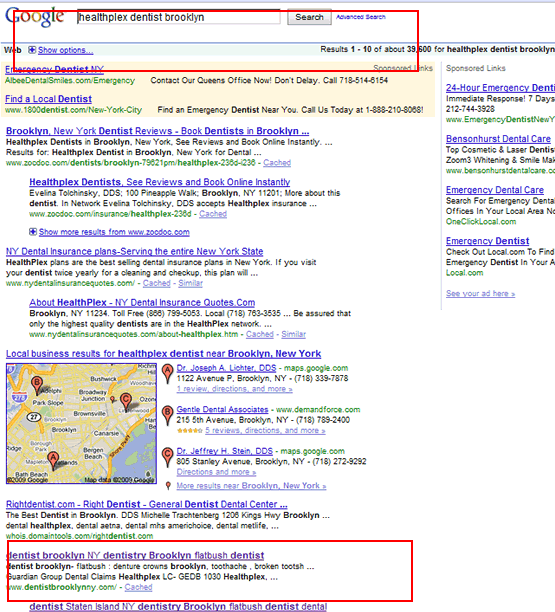Click www.1800dentist.com/New-York-City URL text
The width and height of the screenshot is (555, 612).
click(x=73, y=110)
